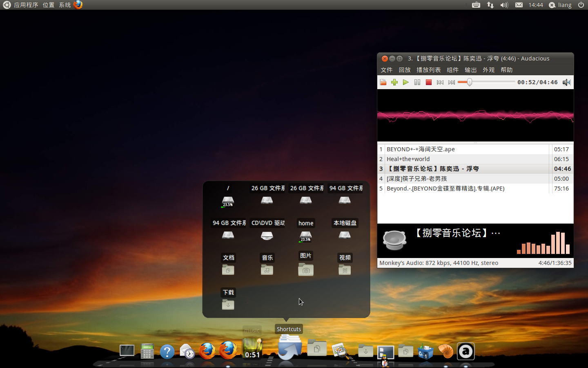Open the system volume indicator
This screenshot has height=368, width=588.
[x=504, y=5]
